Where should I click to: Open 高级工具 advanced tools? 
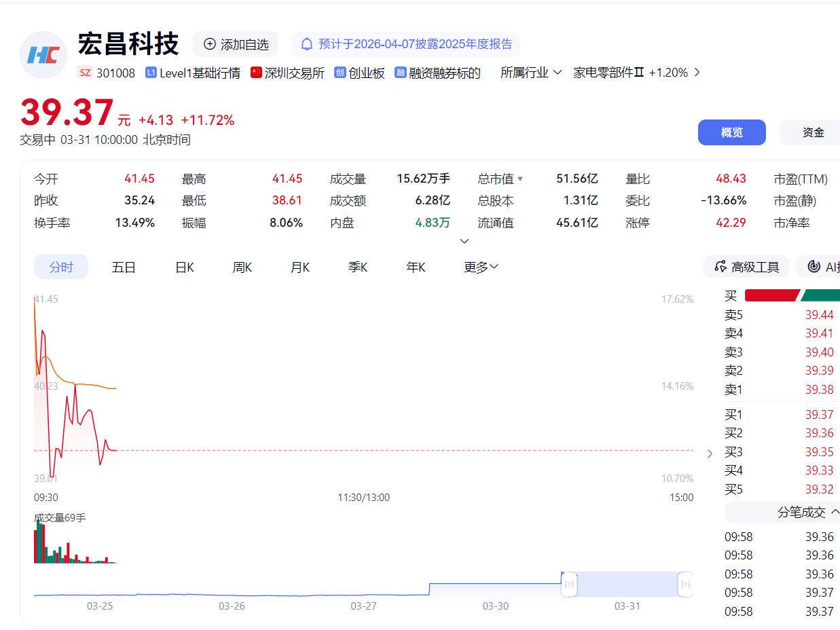pos(746,267)
